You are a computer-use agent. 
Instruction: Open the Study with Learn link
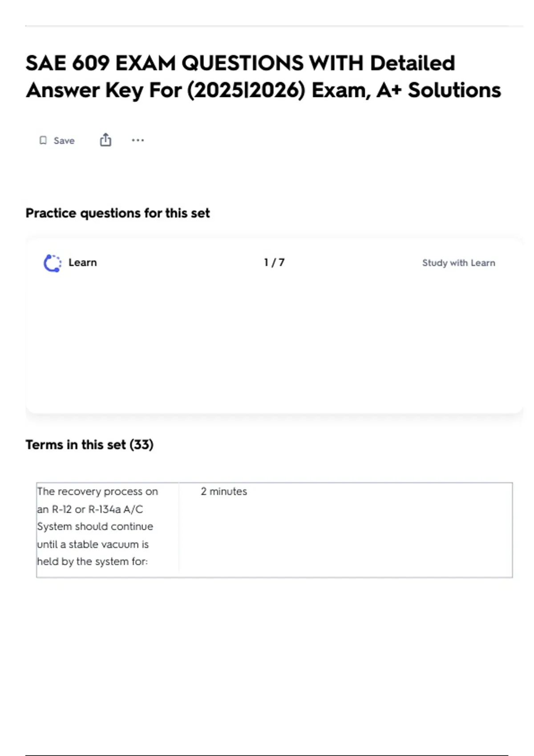458,263
